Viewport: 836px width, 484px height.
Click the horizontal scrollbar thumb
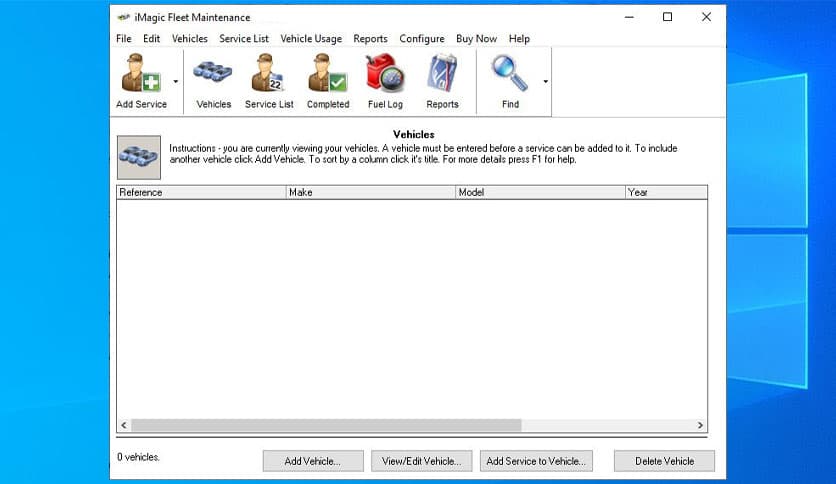pyautogui.click(x=326, y=425)
